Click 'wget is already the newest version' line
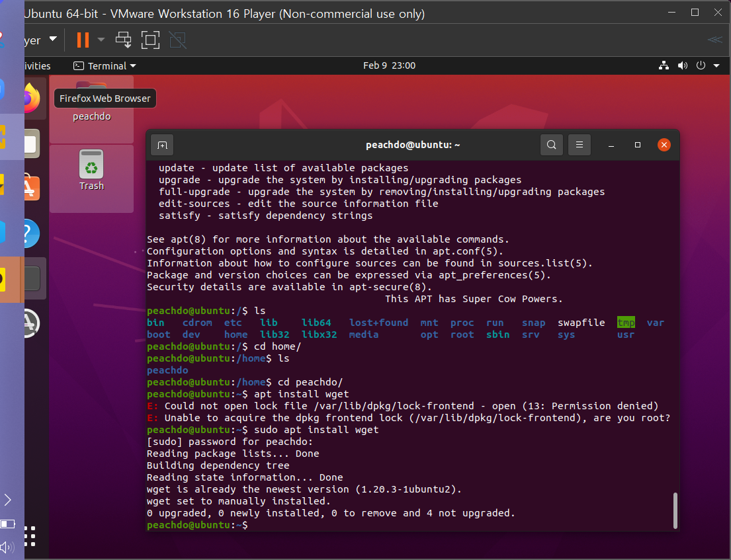This screenshot has width=731, height=560. pos(304,489)
